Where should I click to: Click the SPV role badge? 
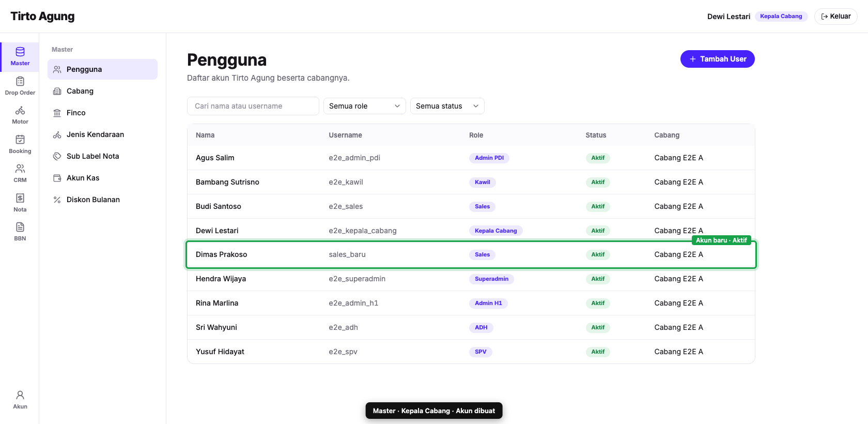pos(481,352)
